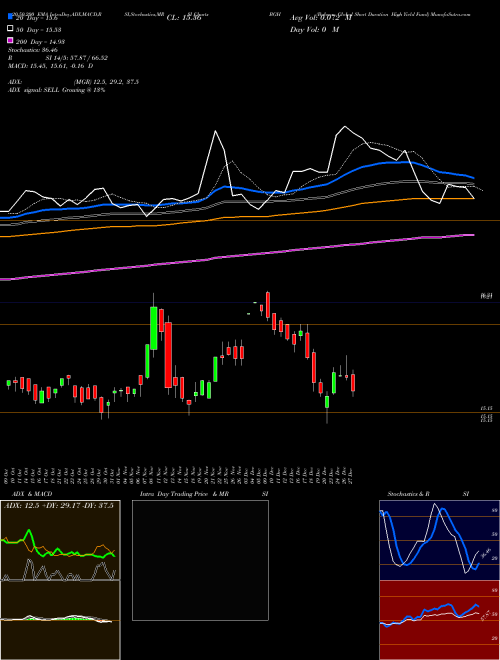Click the last red candlestick on the chart
The height and width of the screenshot is (660, 500).
353,383
